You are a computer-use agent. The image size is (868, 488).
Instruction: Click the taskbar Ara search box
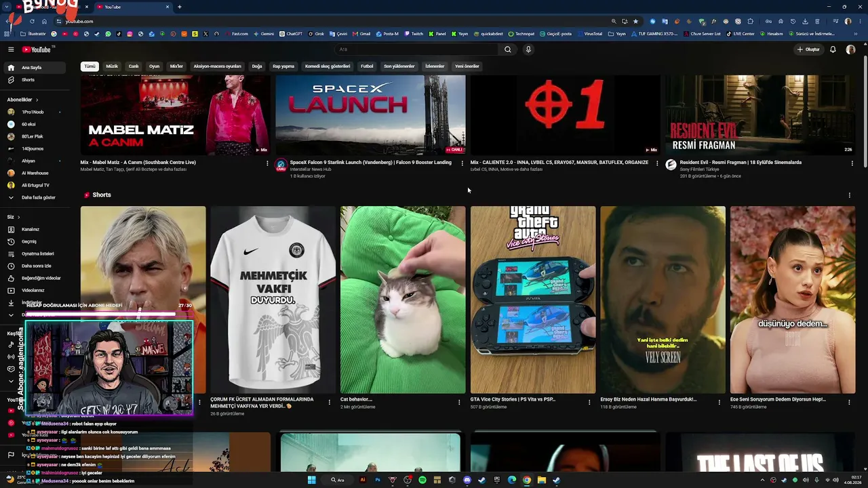(338, 480)
